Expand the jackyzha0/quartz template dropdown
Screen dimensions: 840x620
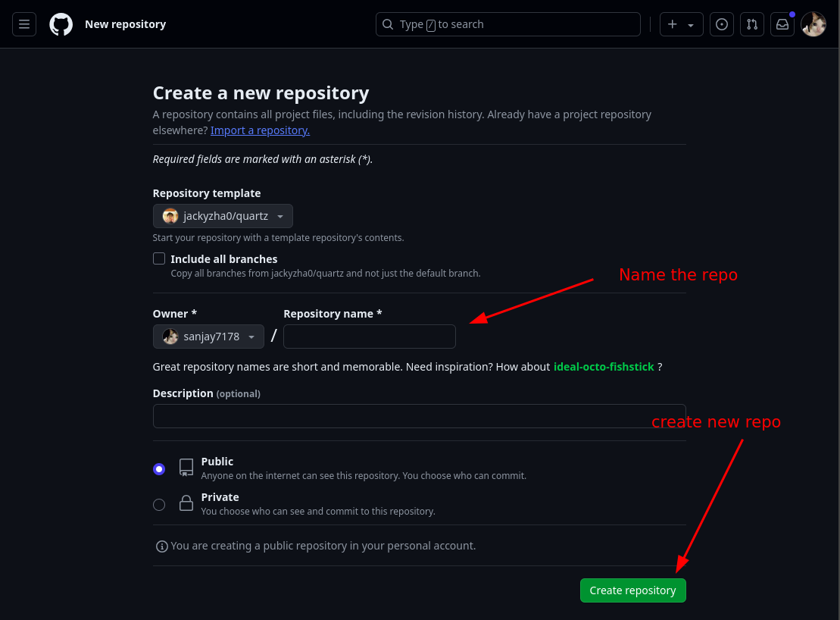click(x=223, y=216)
